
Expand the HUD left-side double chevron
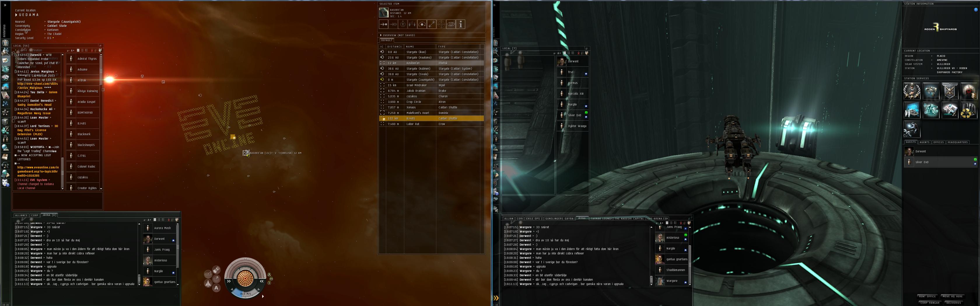229,281
